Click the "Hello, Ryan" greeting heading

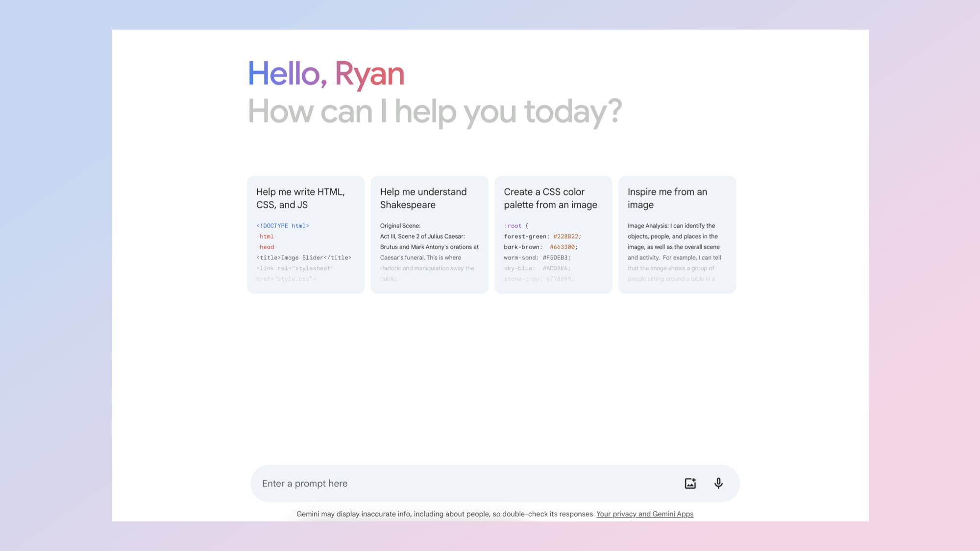click(326, 74)
